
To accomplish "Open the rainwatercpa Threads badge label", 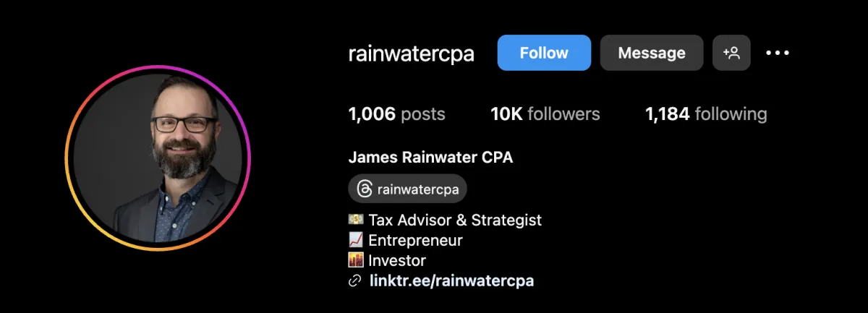I will [x=418, y=189].
